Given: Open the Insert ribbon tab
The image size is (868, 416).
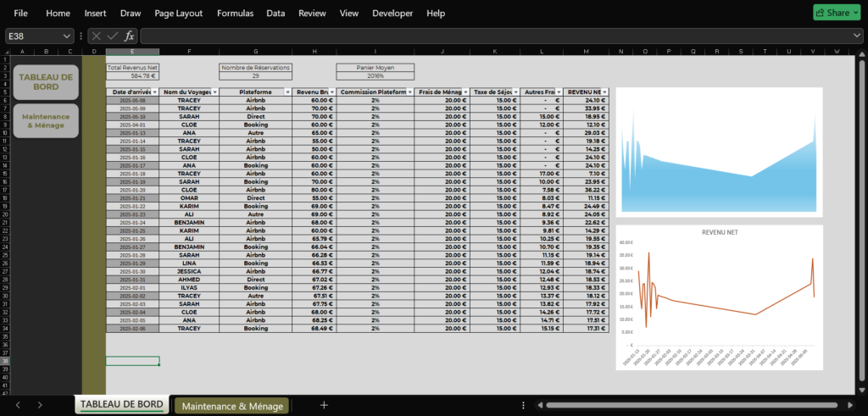Looking at the screenshot, I should (95, 14).
